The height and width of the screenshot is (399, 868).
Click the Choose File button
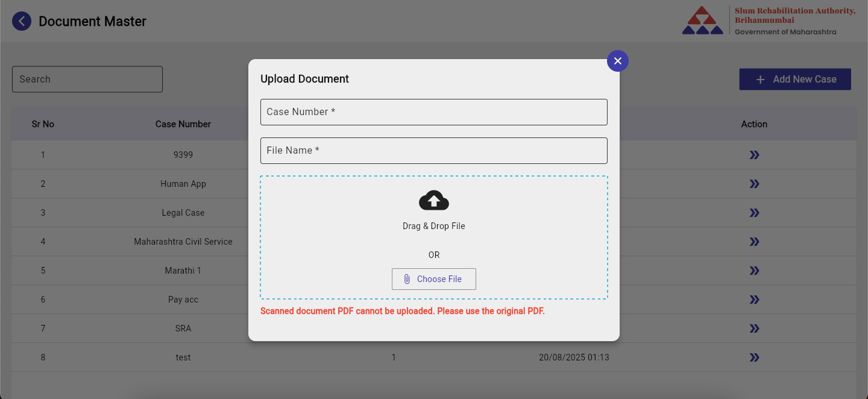click(x=434, y=279)
